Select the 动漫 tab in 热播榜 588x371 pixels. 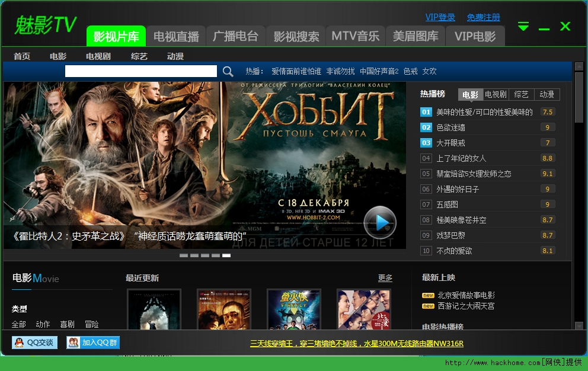pos(547,95)
